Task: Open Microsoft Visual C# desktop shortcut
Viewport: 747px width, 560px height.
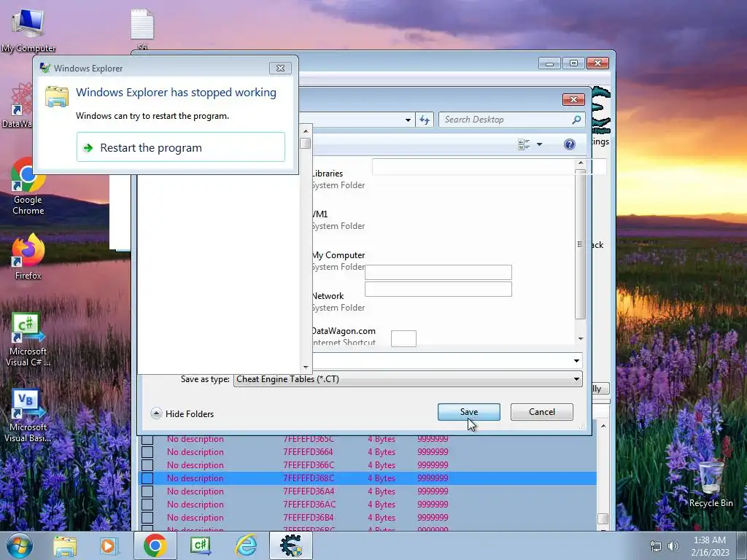Action: (x=28, y=340)
